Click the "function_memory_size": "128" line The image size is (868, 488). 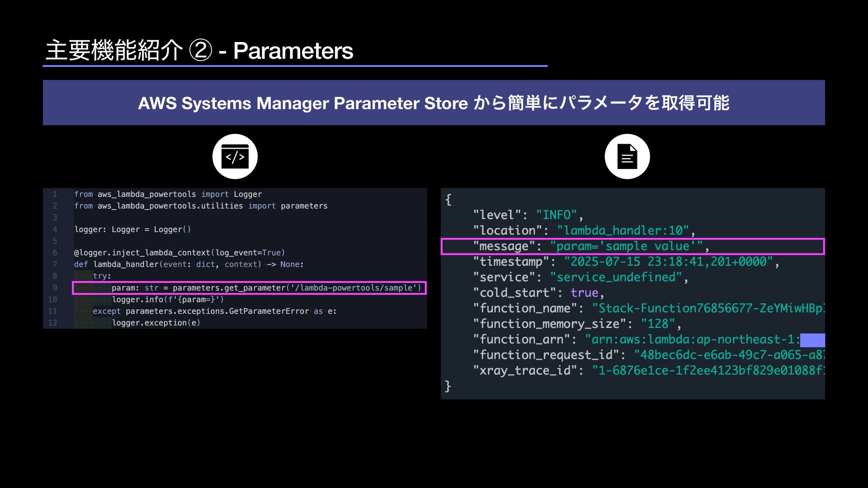click(x=577, y=324)
